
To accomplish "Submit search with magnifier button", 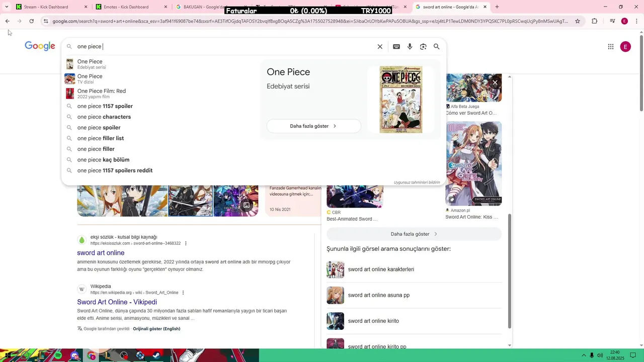I will pos(437,46).
